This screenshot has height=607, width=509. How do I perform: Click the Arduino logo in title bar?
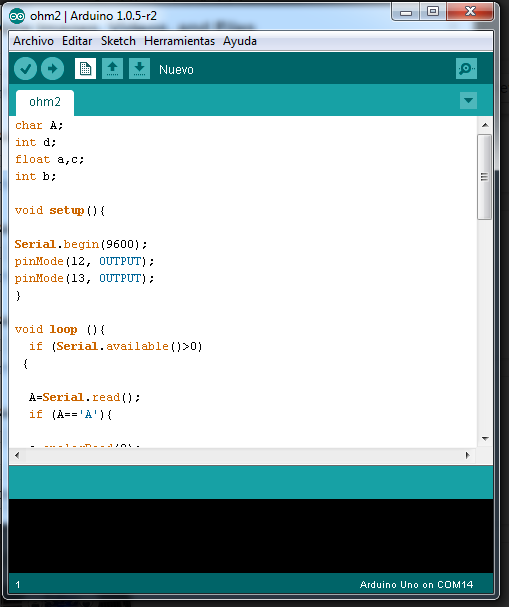(x=17, y=16)
